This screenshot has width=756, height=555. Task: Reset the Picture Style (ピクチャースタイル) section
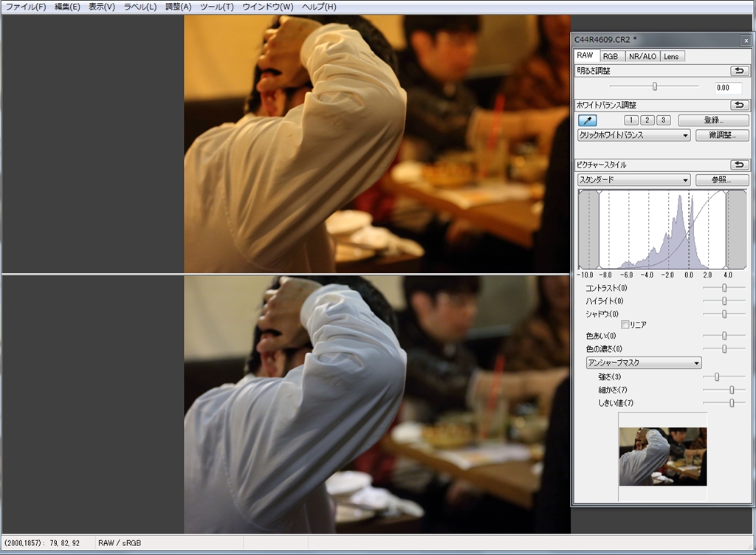tap(739, 165)
